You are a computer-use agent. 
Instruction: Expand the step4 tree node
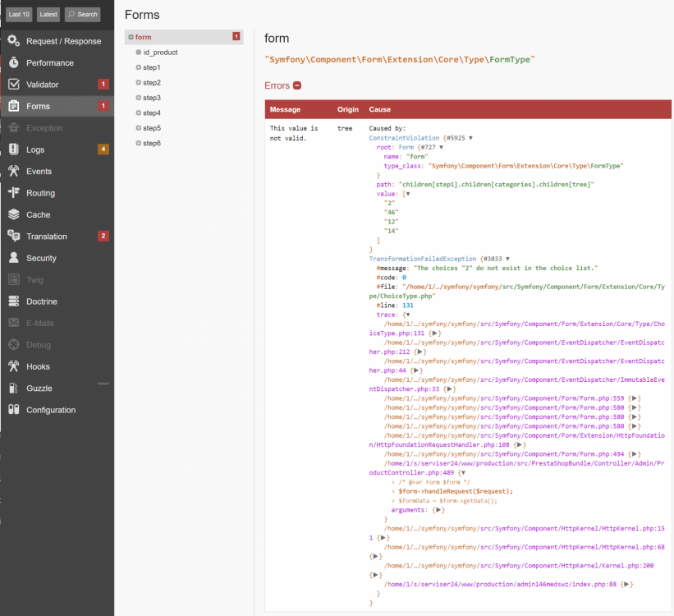(139, 113)
